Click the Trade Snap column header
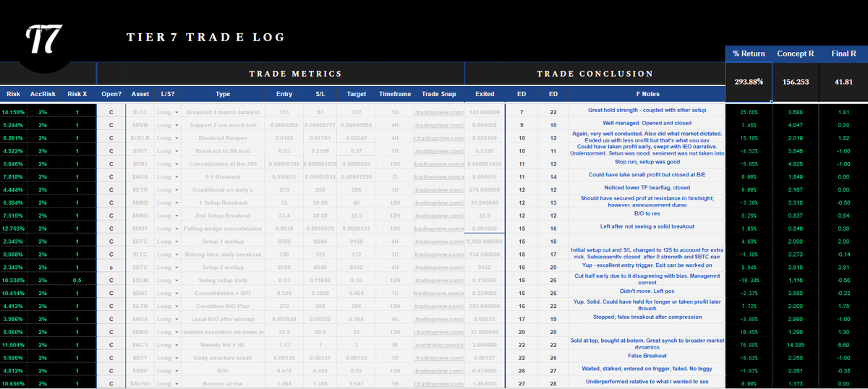Viewport: 868px width, 389px height. 439,94
